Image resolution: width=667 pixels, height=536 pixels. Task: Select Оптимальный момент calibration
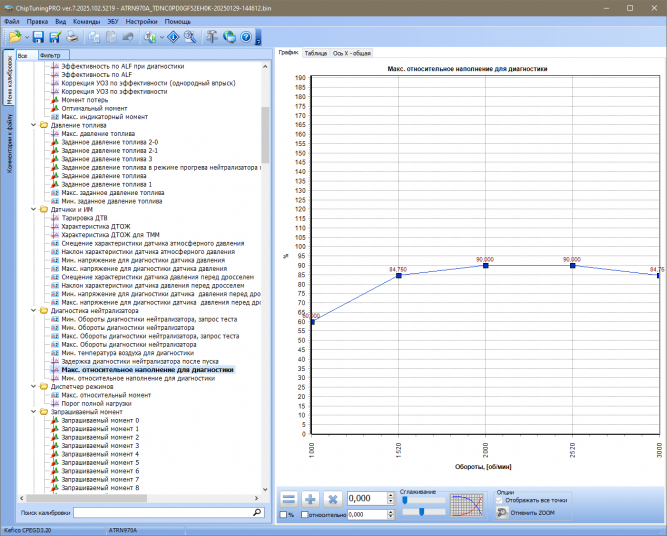pos(94,108)
